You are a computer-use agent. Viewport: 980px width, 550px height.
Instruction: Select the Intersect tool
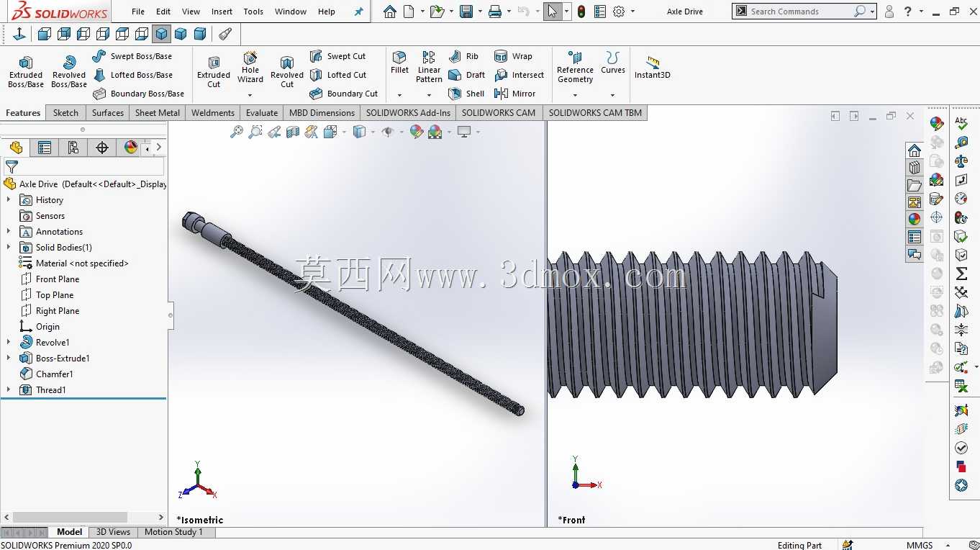(x=520, y=75)
